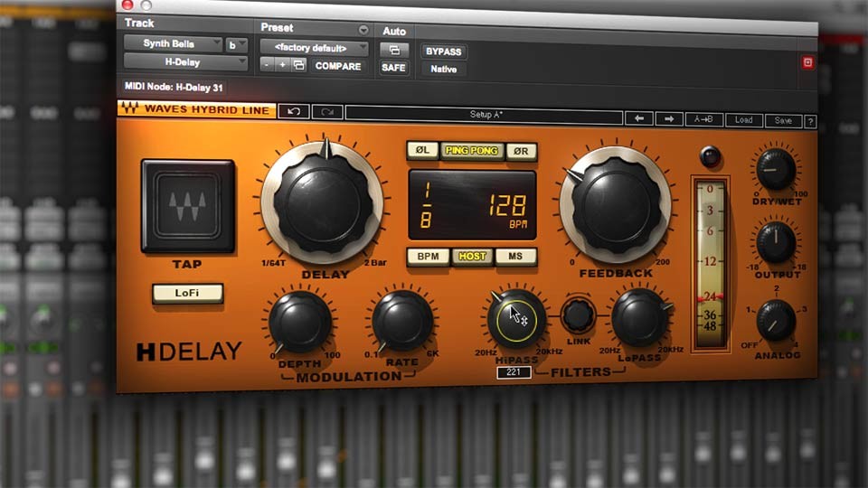Click the red target button in plugin header
This screenshot has height=488, width=868.
click(x=807, y=62)
